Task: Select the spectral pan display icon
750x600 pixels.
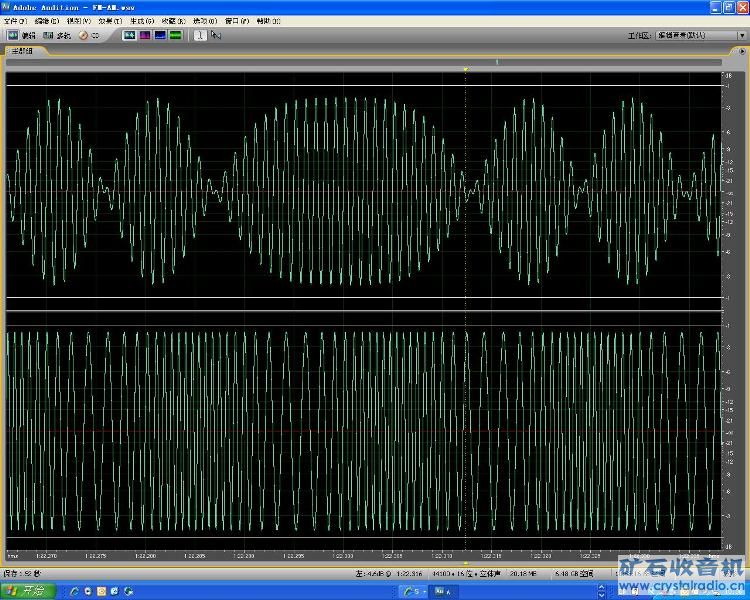Action: (x=160, y=35)
